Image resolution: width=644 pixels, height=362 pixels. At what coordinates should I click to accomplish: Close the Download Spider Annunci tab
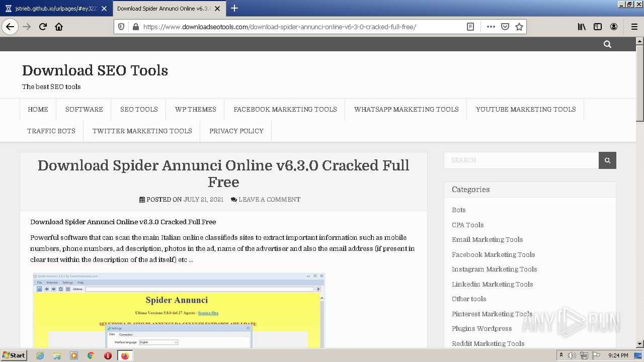pyautogui.click(x=217, y=9)
